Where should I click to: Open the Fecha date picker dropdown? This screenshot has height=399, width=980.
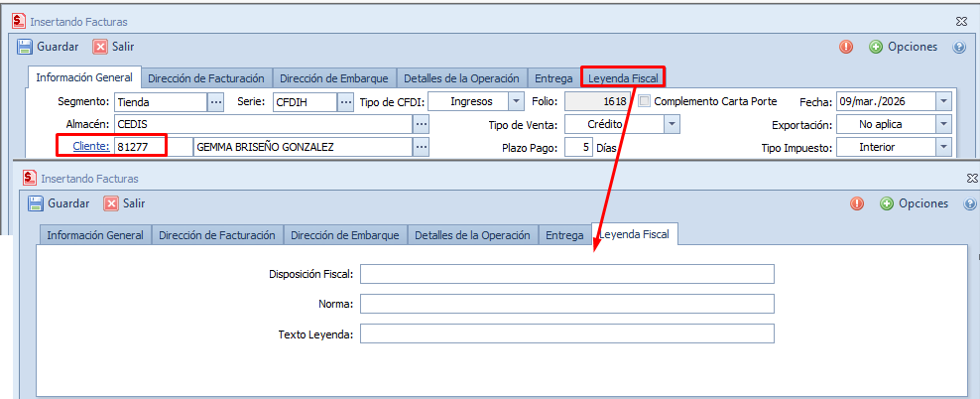tap(943, 101)
